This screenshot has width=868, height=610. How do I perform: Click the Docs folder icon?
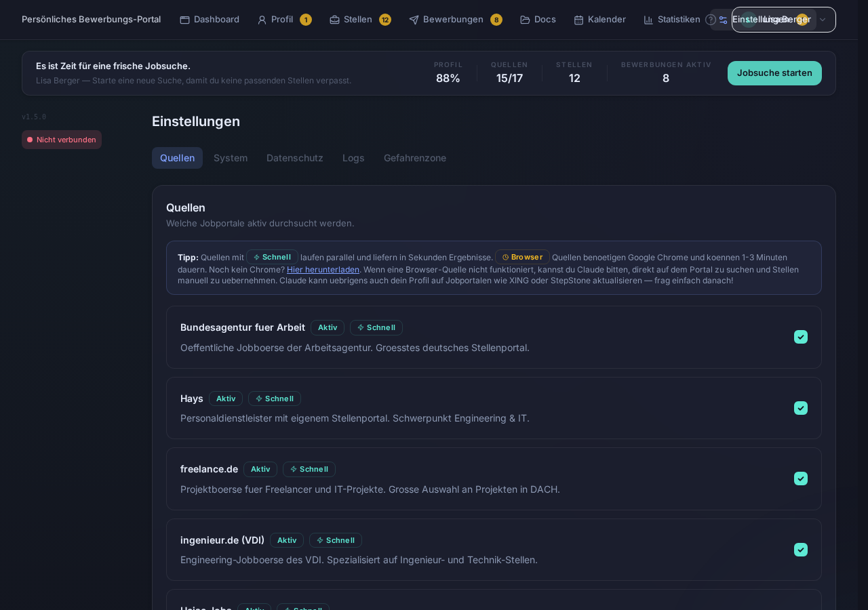point(525,20)
